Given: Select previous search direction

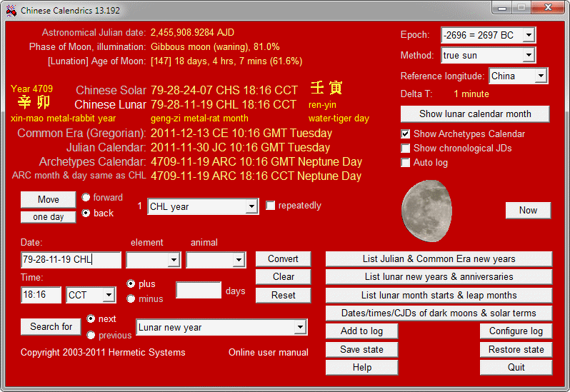Looking at the screenshot, I should click(x=91, y=335).
